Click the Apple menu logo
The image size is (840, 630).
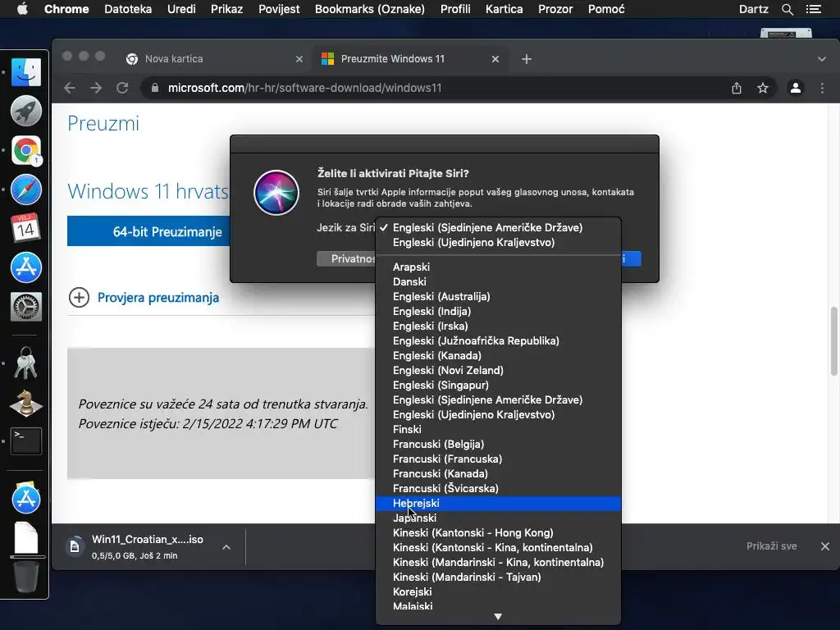click(x=22, y=9)
